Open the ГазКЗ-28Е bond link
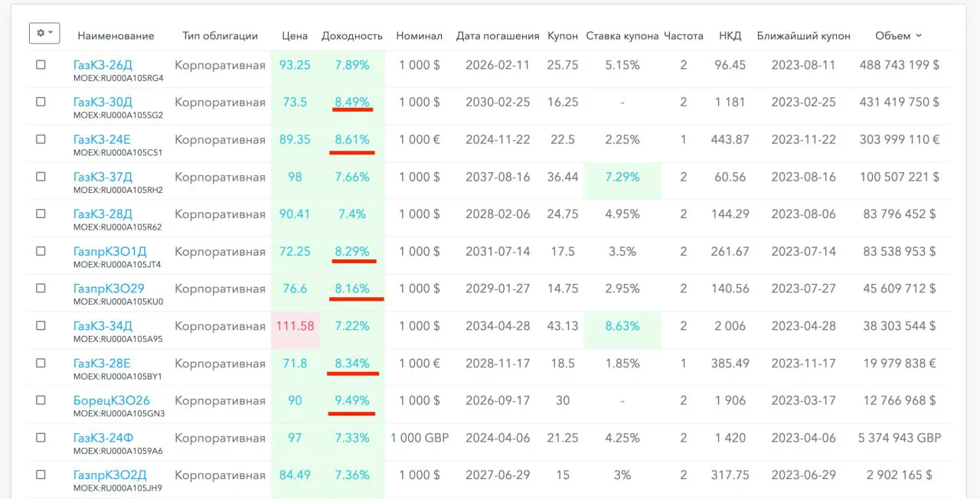The image size is (980, 499). 102,364
